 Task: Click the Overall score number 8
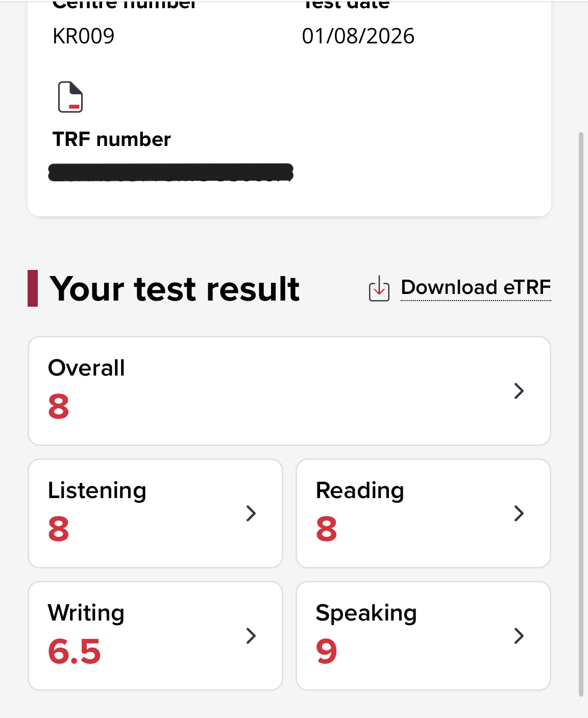click(x=59, y=407)
